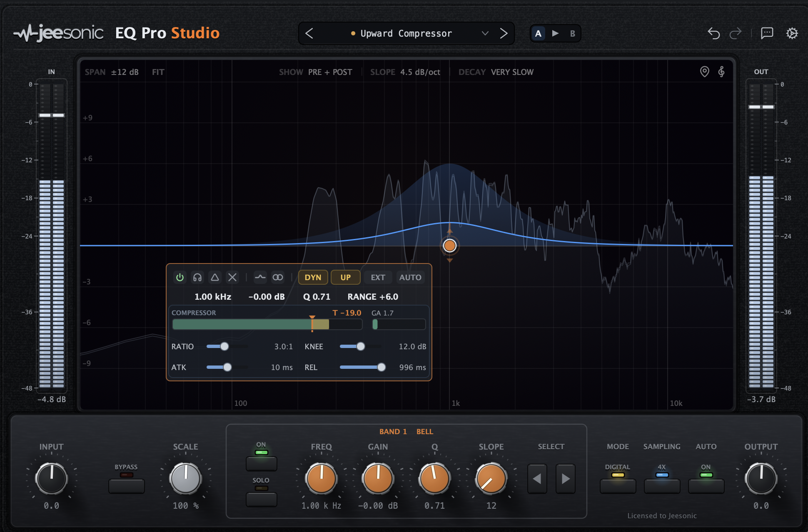Select the A state
808x532 pixels.
click(x=538, y=33)
